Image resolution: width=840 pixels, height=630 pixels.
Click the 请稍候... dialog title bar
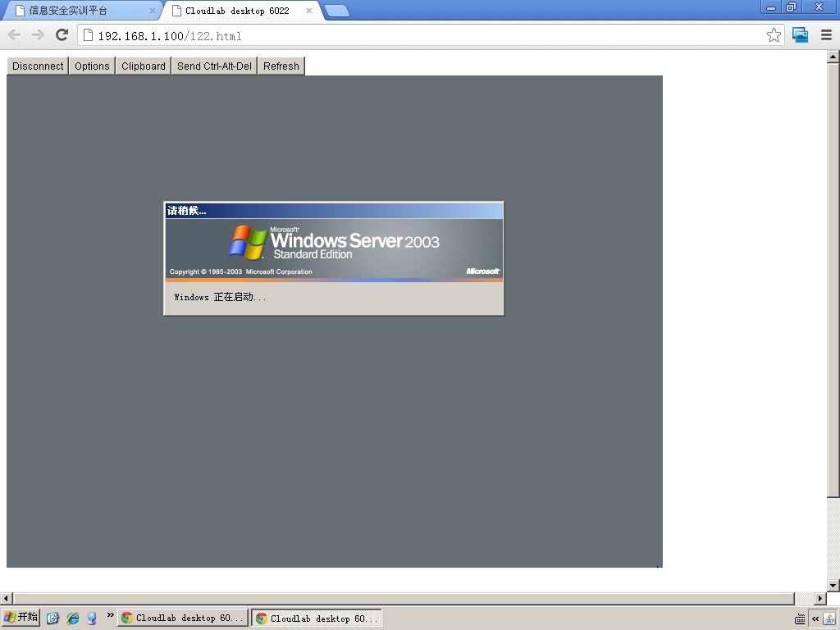(x=334, y=211)
